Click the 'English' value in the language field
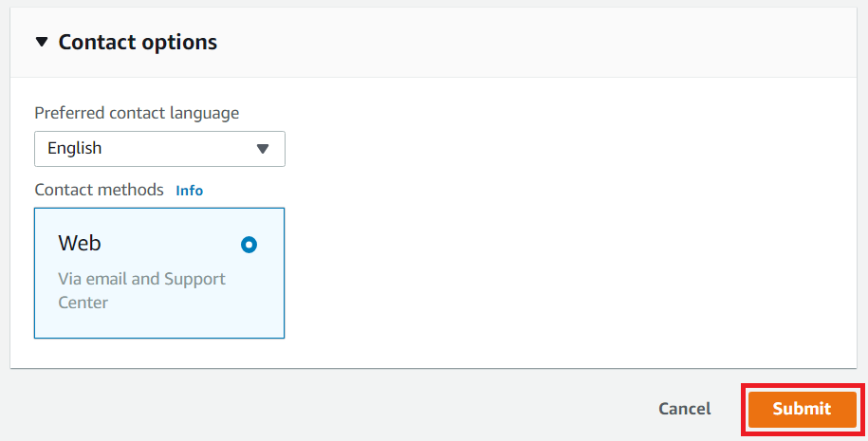 pos(75,148)
